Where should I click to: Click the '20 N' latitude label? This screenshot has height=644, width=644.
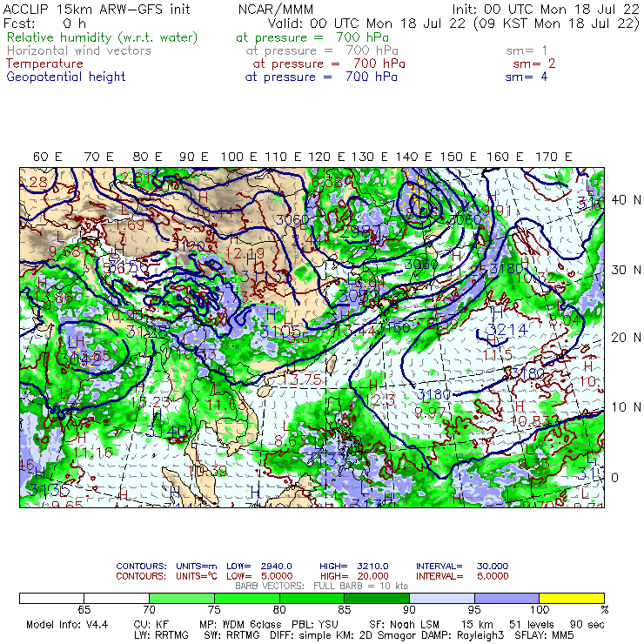tap(626, 338)
